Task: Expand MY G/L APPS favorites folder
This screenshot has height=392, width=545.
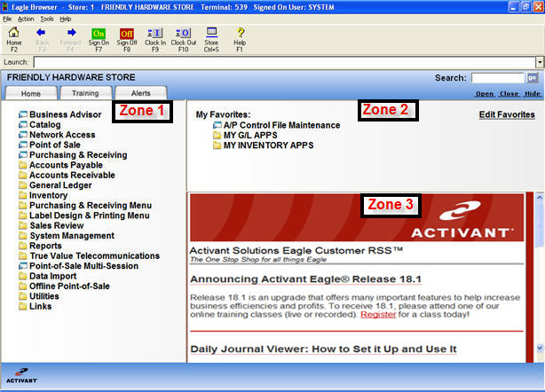Action: coord(217,135)
